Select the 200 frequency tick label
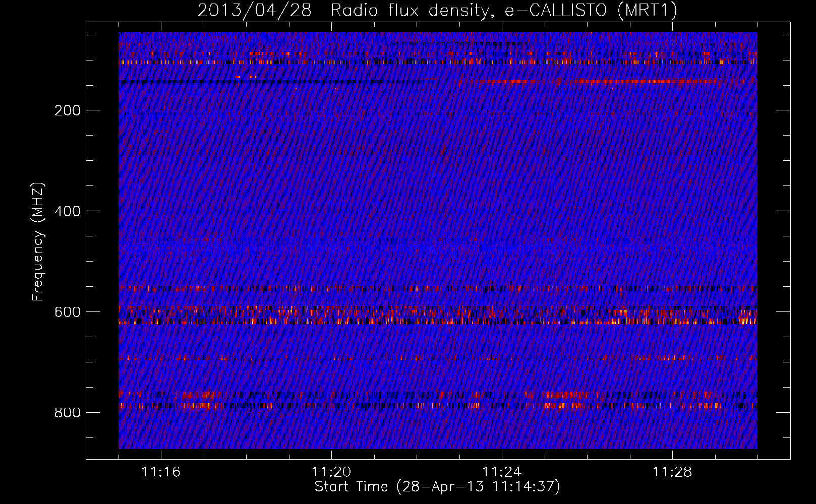 pyautogui.click(x=68, y=110)
